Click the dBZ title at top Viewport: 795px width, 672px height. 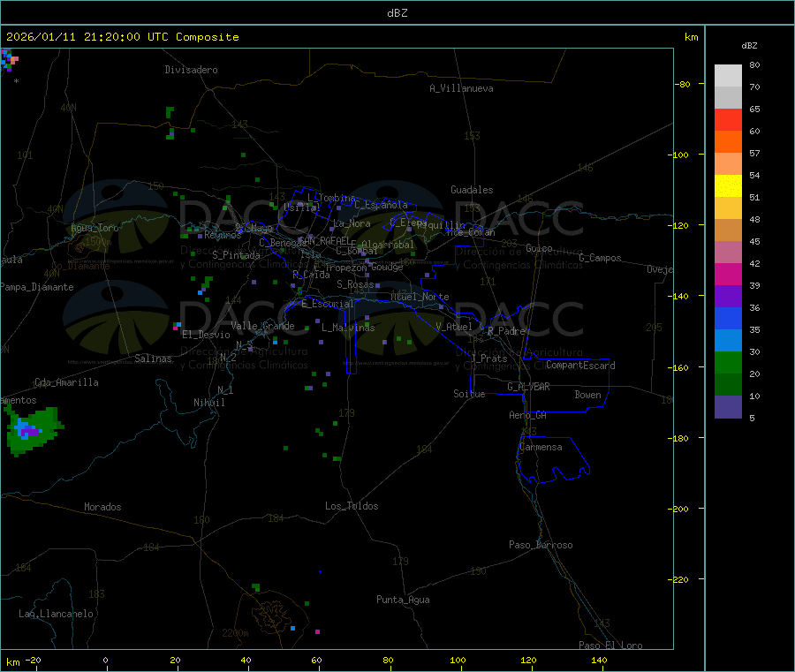397,13
